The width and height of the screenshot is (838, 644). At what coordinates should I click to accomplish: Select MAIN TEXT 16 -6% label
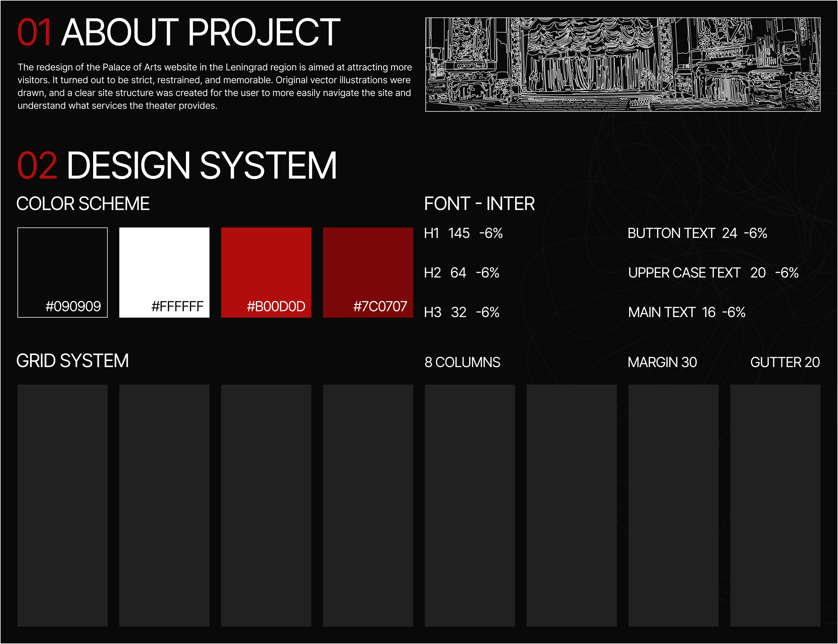687,312
